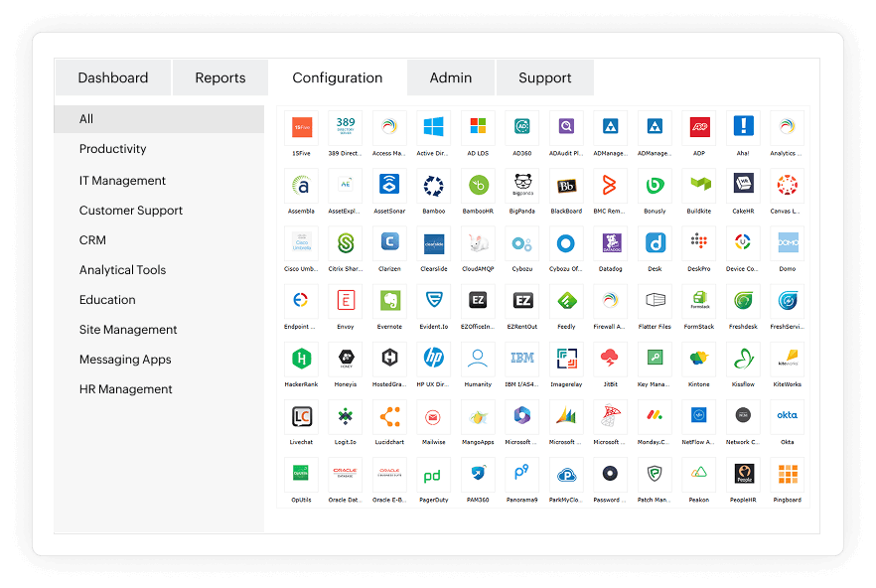
Task: Click the ADP integration icon
Action: point(698,127)
